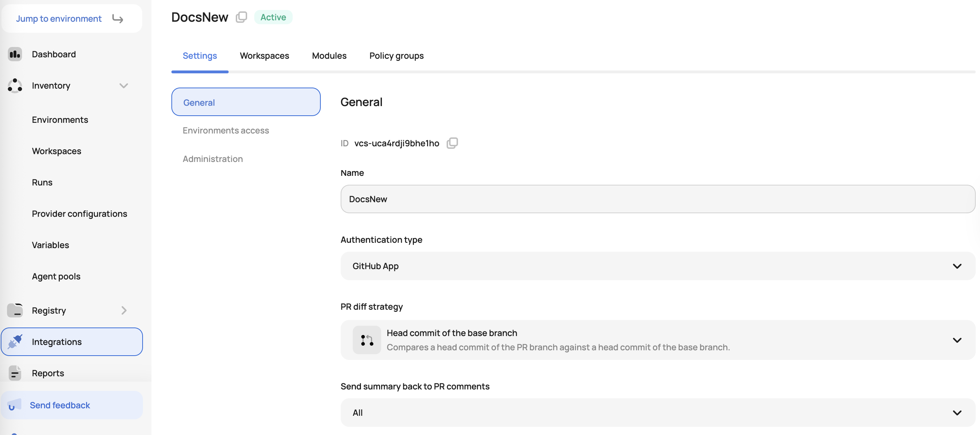This screenshot has height=435, width=980.
Task: Copy the DocsNew title with copy icon
Action: pos(241,17)
